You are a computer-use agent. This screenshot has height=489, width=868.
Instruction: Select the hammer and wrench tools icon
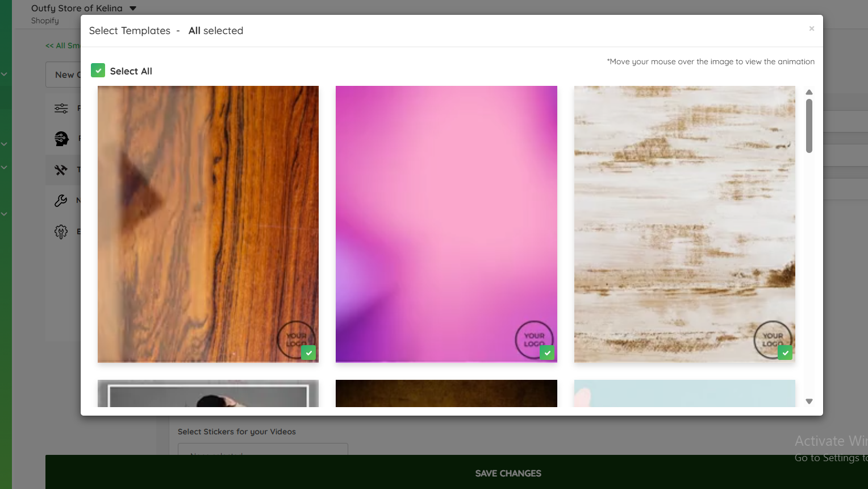click(x=61, y=169)
